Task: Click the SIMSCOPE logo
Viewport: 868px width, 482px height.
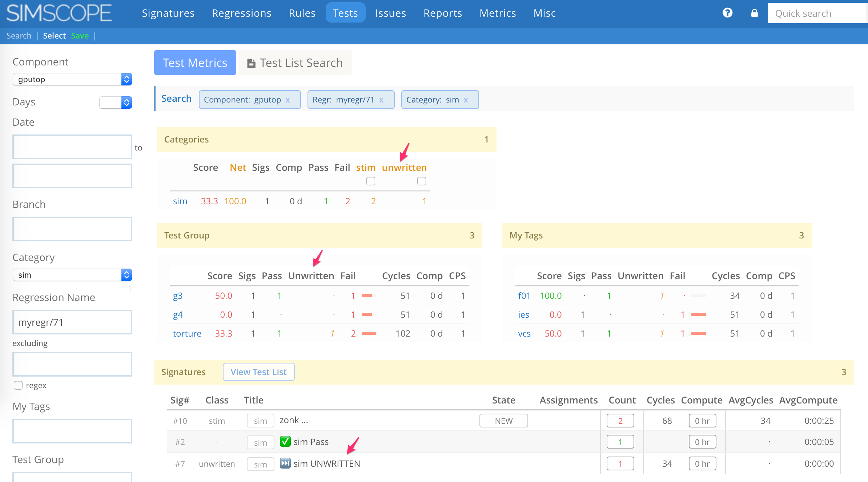Action: (x=59, y=13)
